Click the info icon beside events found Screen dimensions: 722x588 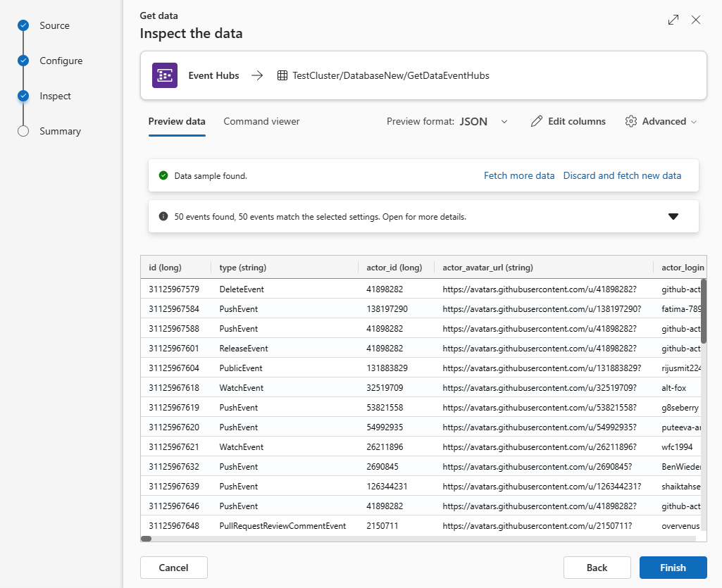(163, 216)
